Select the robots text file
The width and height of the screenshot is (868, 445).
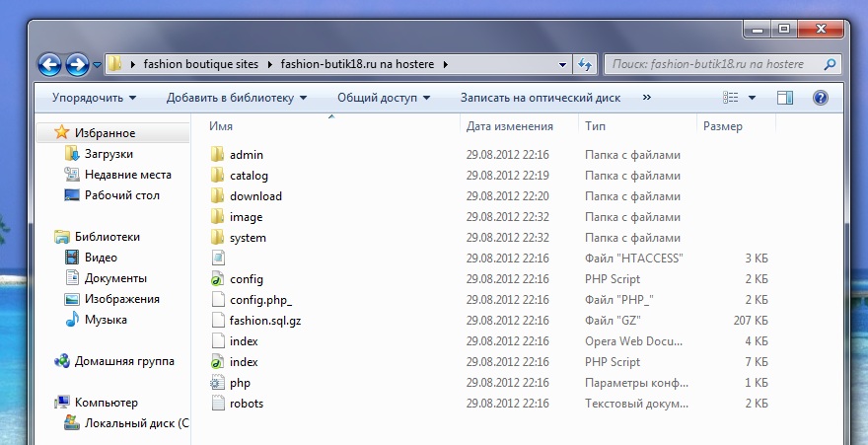pos(246,404)
